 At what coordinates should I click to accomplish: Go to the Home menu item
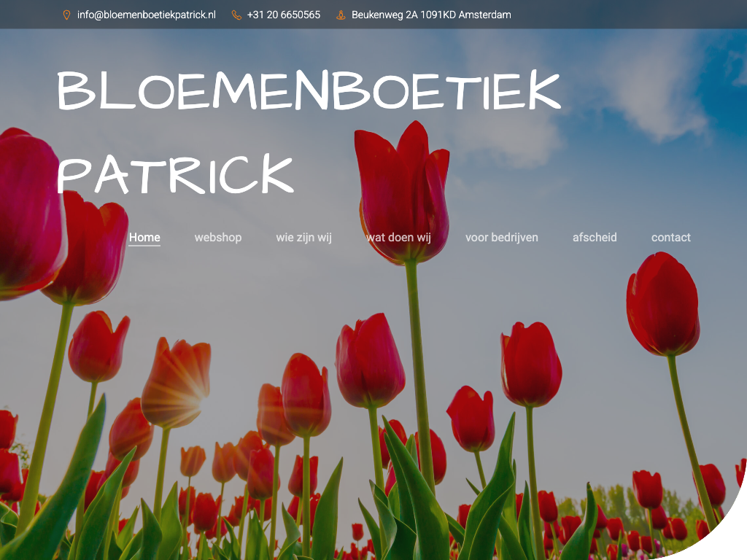[x=144, y=237]
